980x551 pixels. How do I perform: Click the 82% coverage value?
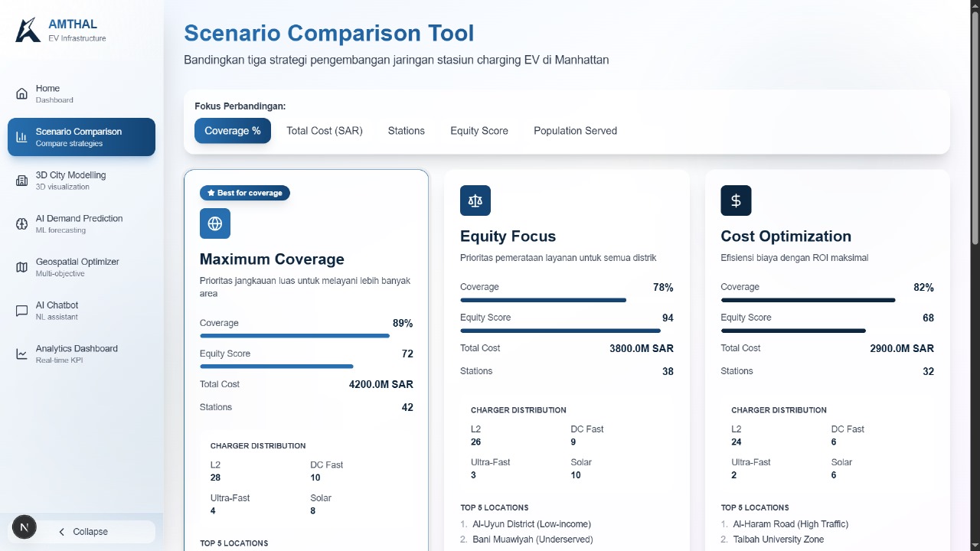coord(923,288)
